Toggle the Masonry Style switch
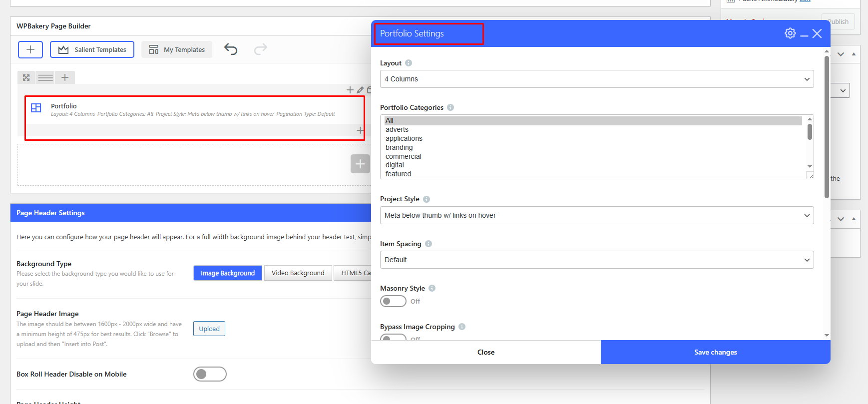Image resolution: width=868 pixels, height=404 pixels. (x=393, y=301)
